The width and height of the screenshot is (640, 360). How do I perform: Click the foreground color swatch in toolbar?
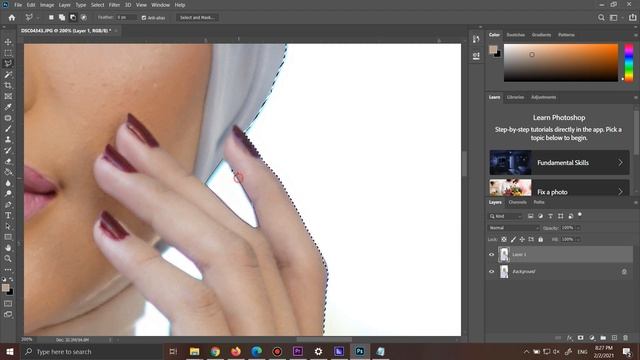pos(6,288)
